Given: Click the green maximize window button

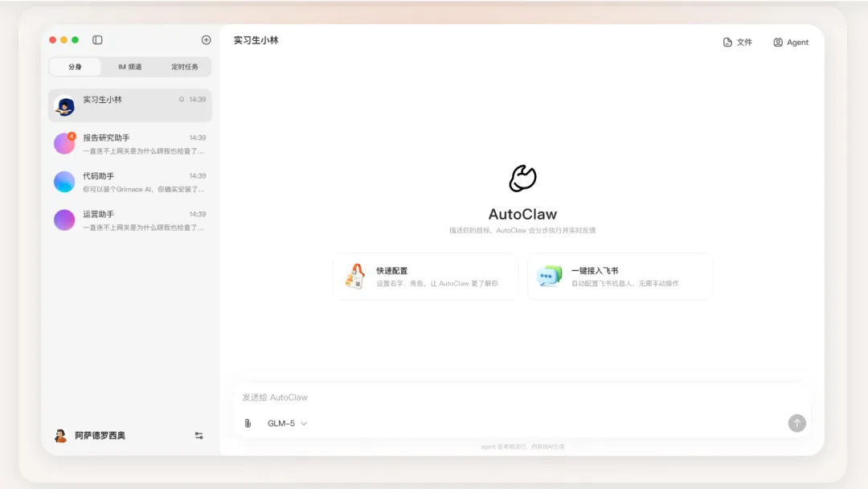Looking at the screenshot, I should click(x=76, y=40).
